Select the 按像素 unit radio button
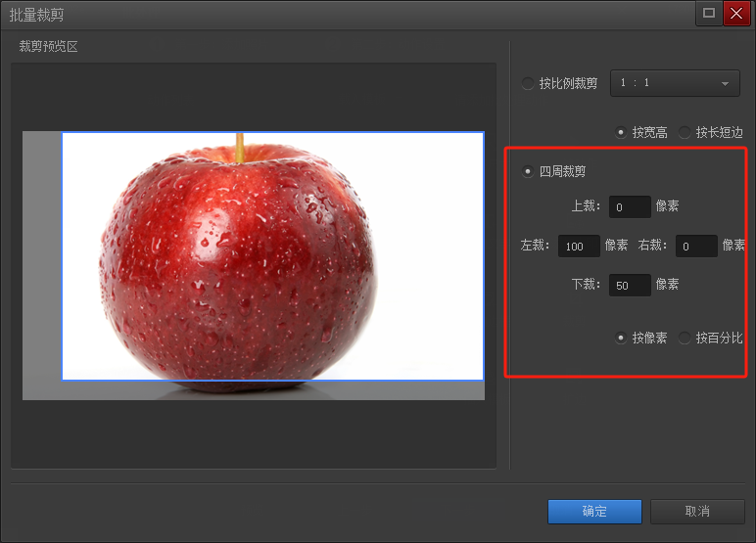 pos(621,338)
